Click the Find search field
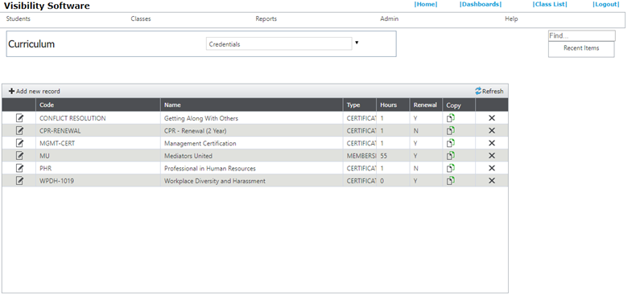This screenshot has height=299, width=644. [x=581, y=35]
